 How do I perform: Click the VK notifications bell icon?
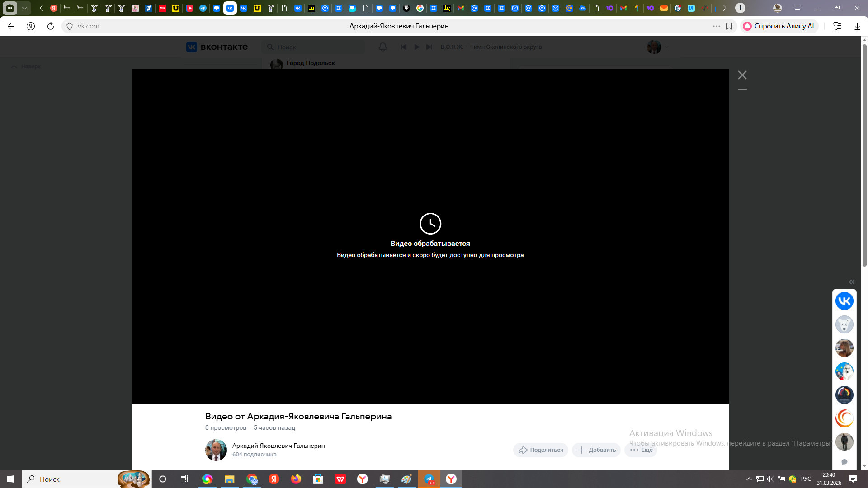coord(383,47)
